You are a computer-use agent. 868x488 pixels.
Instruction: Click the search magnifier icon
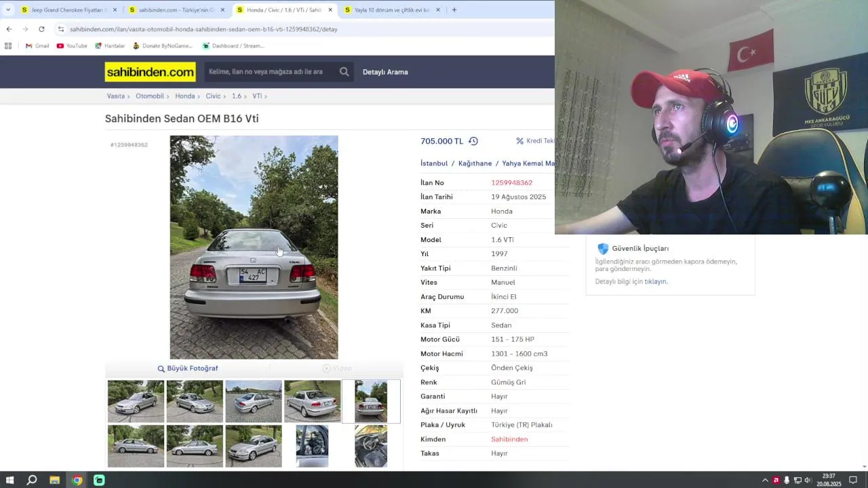point(344,72)
